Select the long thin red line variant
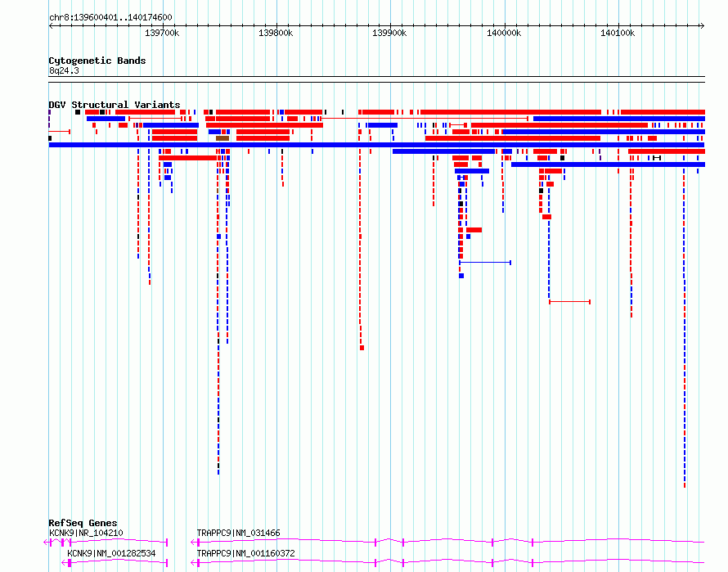 click(424, 119)
